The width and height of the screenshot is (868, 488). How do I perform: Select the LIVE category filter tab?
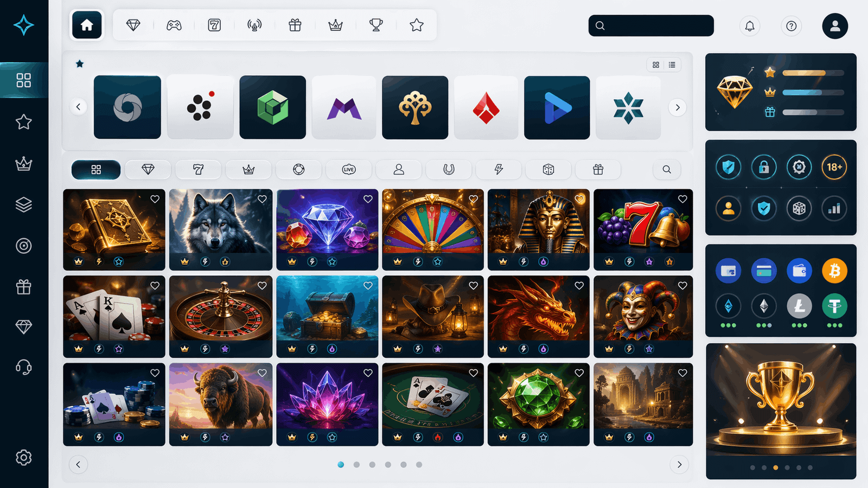(349, 170)
